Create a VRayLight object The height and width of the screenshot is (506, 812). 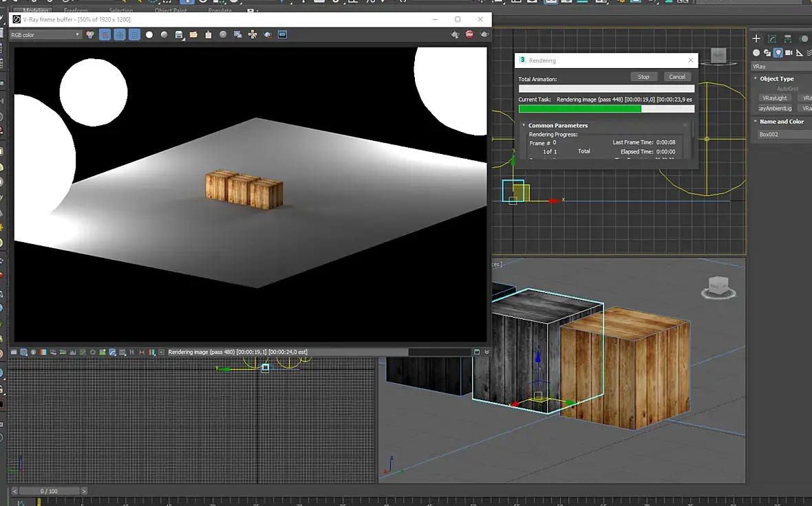point(775,98)
